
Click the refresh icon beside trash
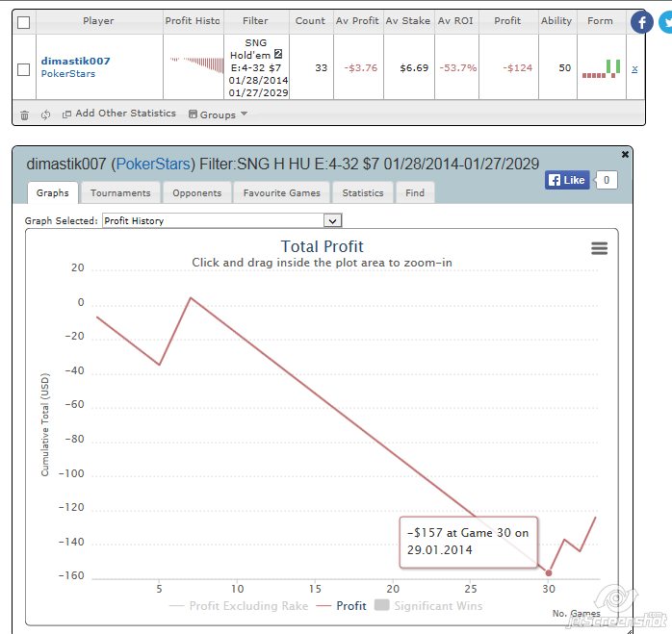(x=45, y=114)
